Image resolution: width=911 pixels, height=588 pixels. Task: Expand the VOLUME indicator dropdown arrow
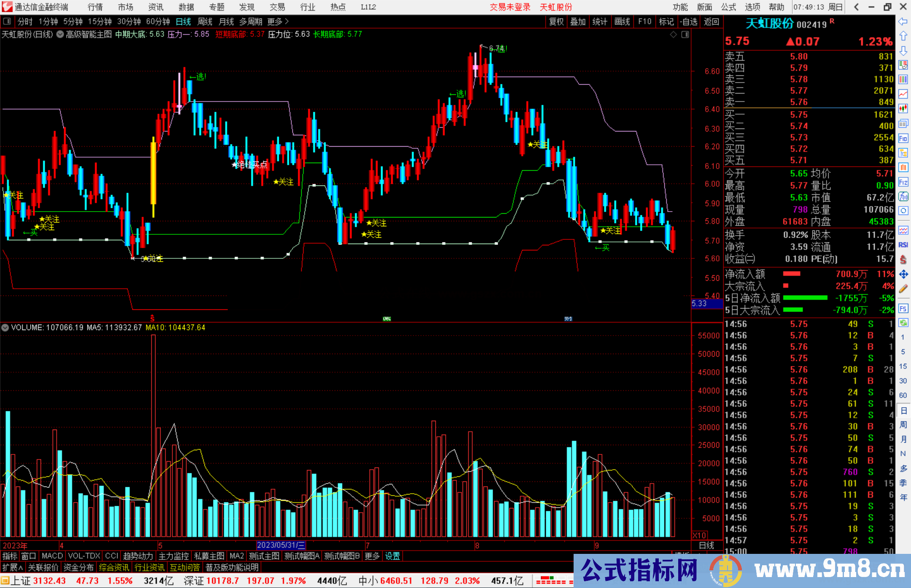[5, 328]
